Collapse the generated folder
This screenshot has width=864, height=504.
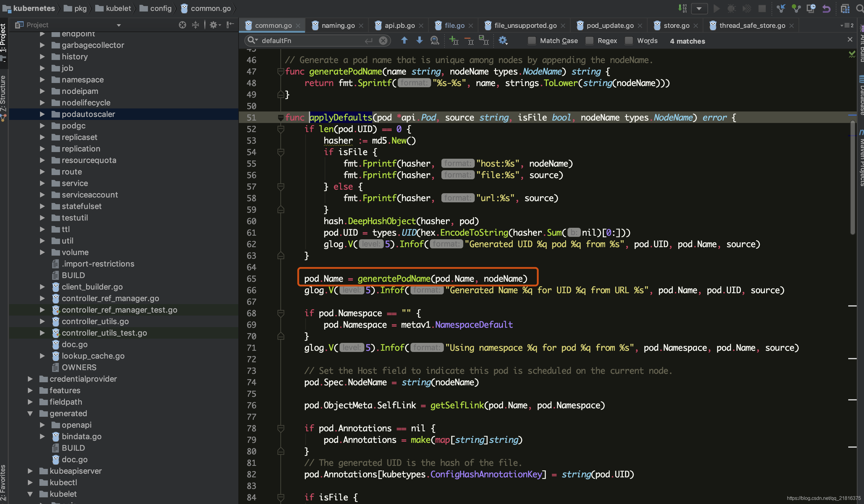30,413
